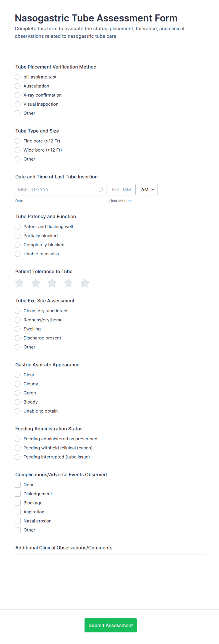This screenshot has width=219, height=644.
Task: Click the third tolerance star
Action: click(52, 283)
